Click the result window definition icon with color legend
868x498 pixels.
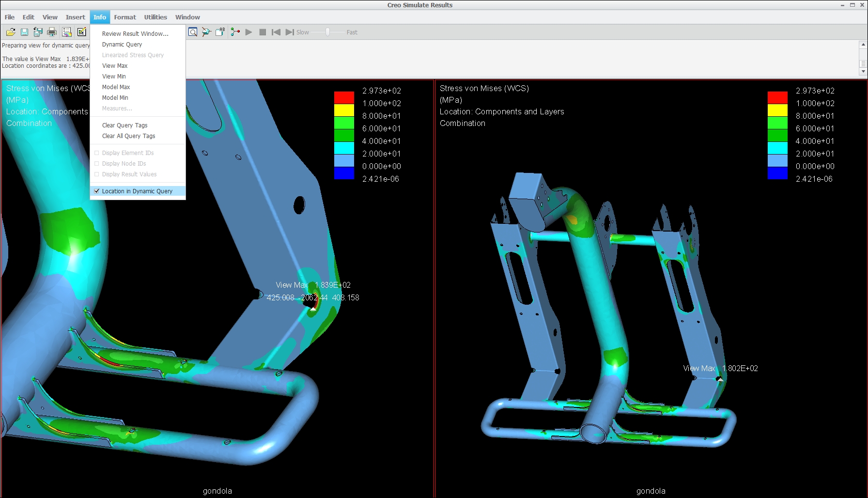[x=67, y=32]
